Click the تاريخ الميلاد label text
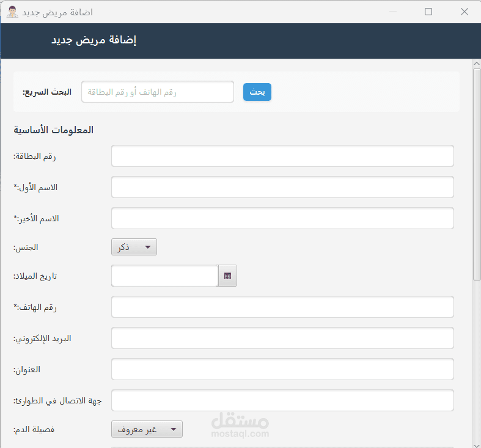The width and height of the screenshot is (481, 448). coord(35,276)
